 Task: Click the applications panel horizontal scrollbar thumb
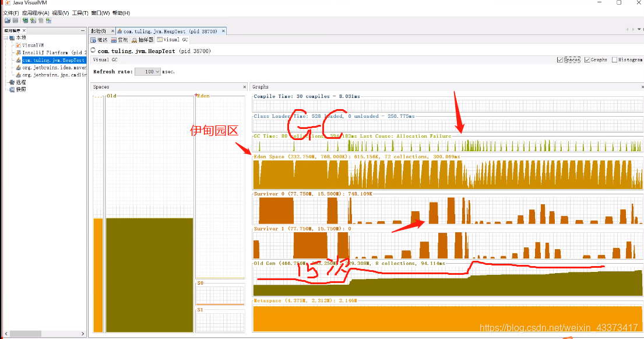26,334
